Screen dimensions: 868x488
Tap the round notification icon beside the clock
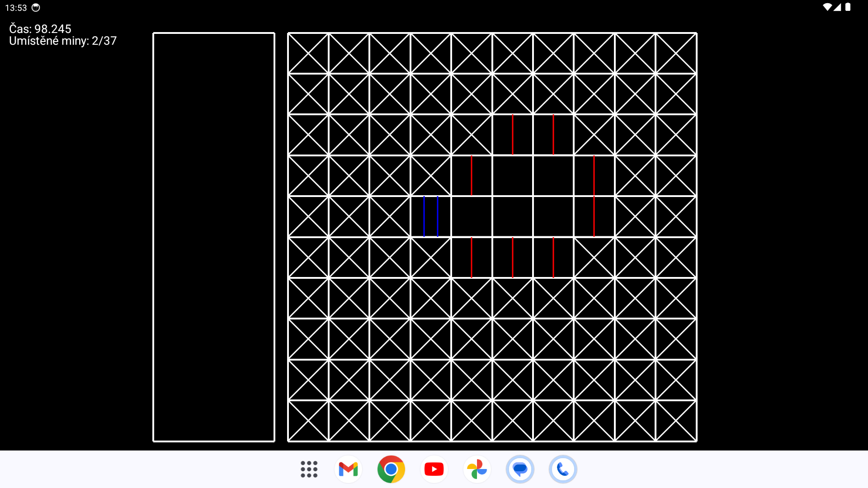[x=36, y=8]
